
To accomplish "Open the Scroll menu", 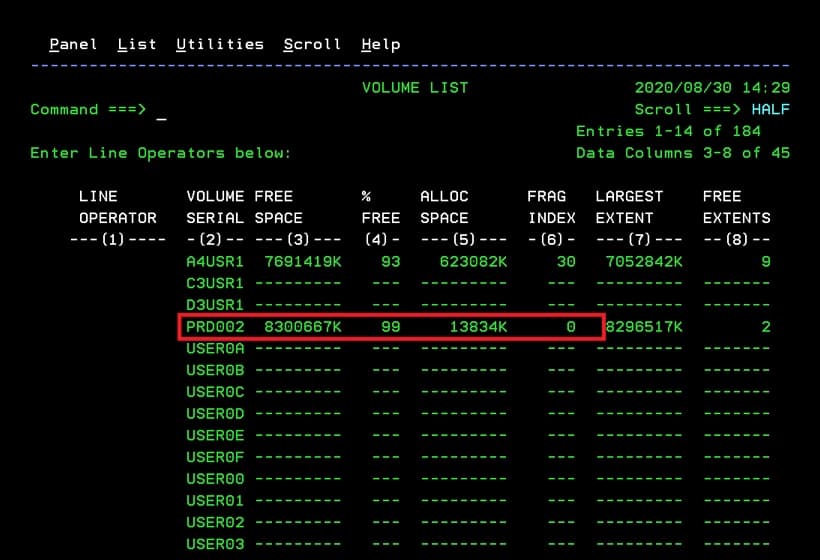I will pos(312,44).
